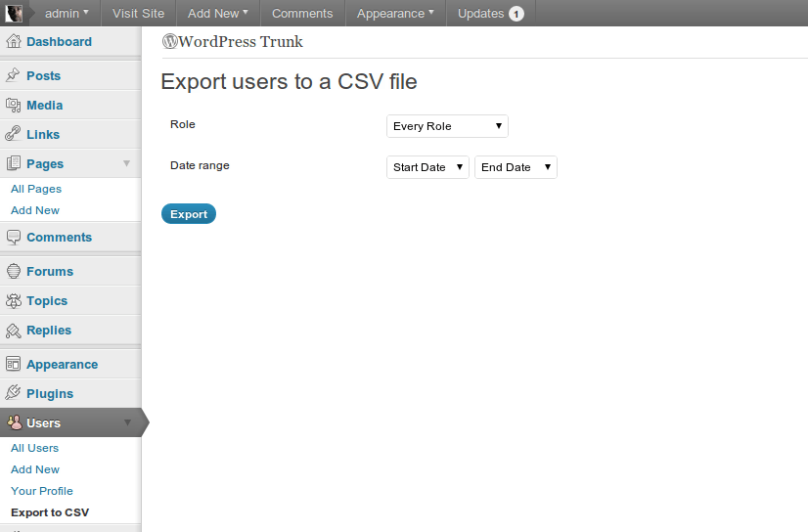The image size is (808, 532).
Task: Click the Forums beehive icon
Action: [14, 272]
